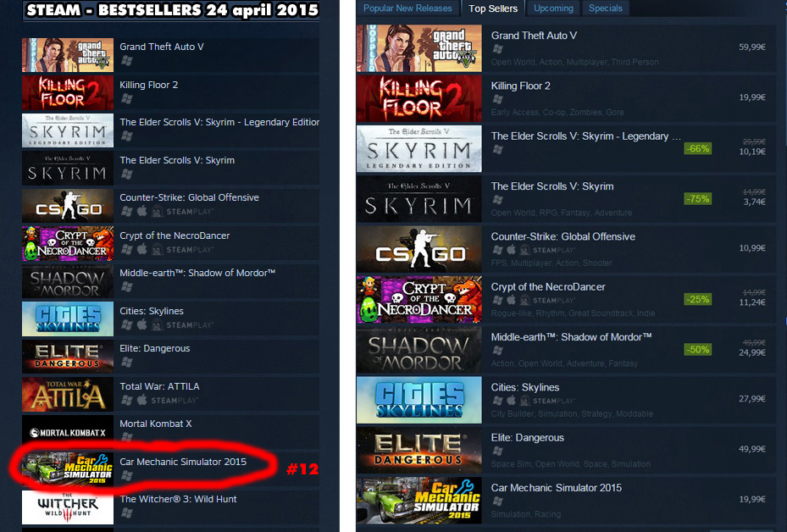Switch to the Upcoming tab
The image size is (787, 532).
point(553,8)
